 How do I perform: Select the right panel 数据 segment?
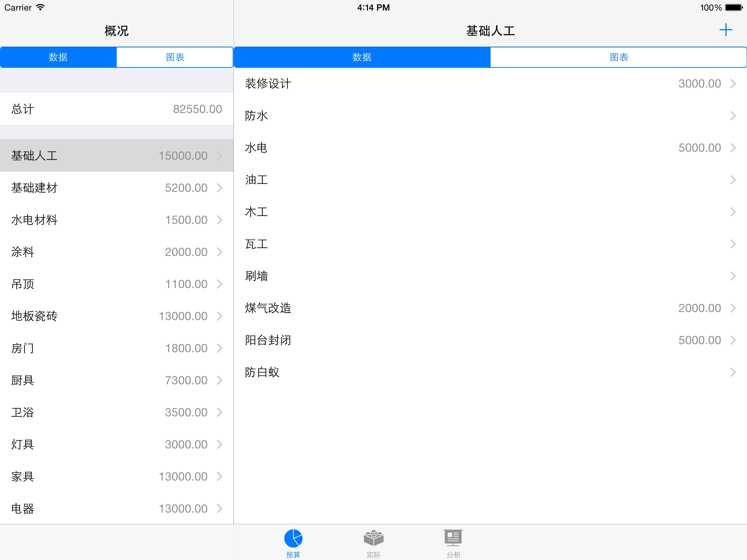point(362,57)
